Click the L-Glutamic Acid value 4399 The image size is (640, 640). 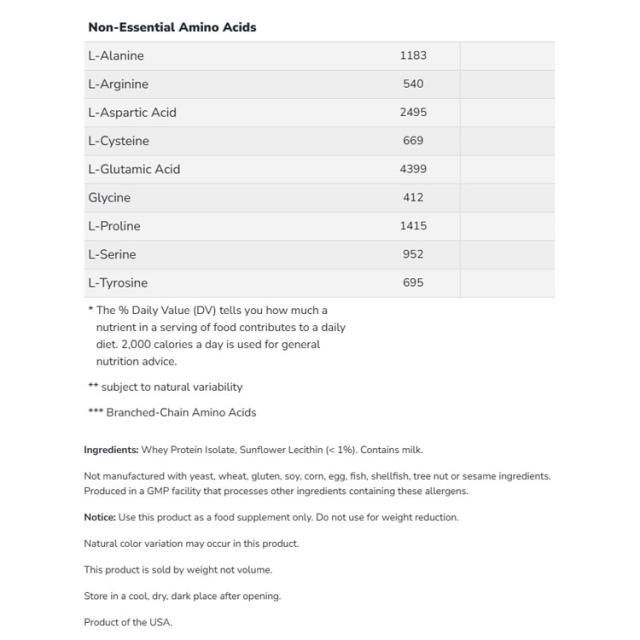click(413, 169)
